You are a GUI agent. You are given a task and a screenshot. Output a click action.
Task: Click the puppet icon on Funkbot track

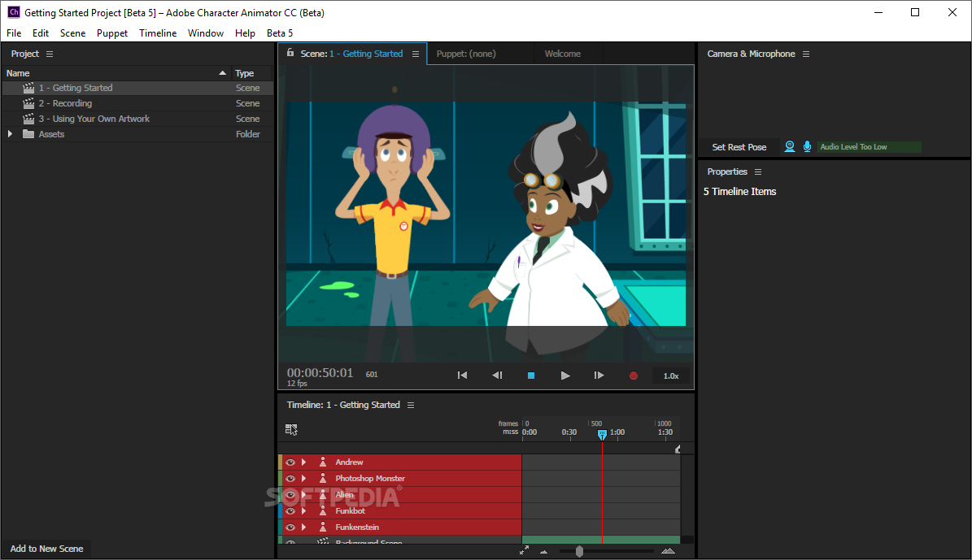[323, 511]
